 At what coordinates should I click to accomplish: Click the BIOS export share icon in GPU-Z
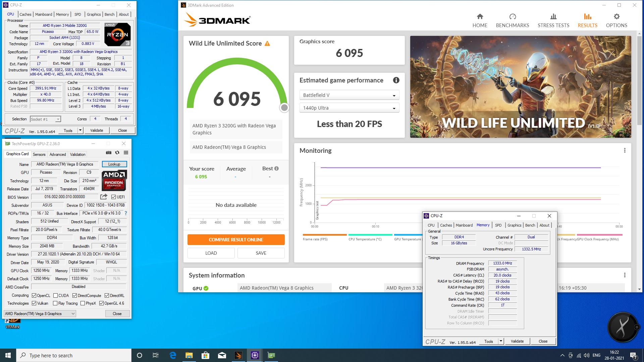click(104, 197)
